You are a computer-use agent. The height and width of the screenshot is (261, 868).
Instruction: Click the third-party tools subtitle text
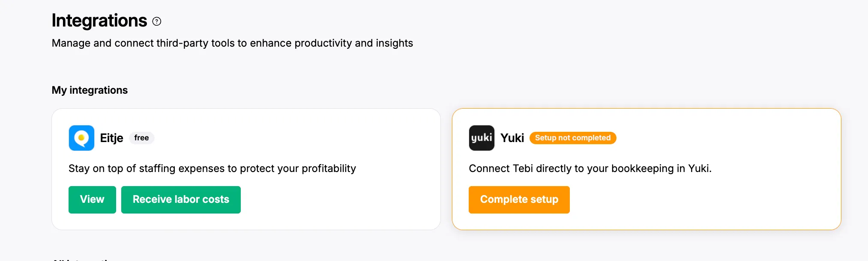tap(232, 43)
